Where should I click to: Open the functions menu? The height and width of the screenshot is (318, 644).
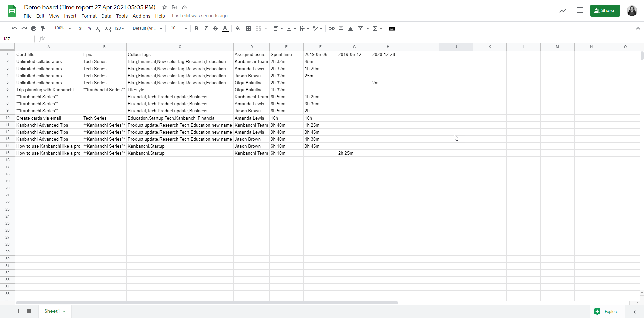click(x=377, y=28)
